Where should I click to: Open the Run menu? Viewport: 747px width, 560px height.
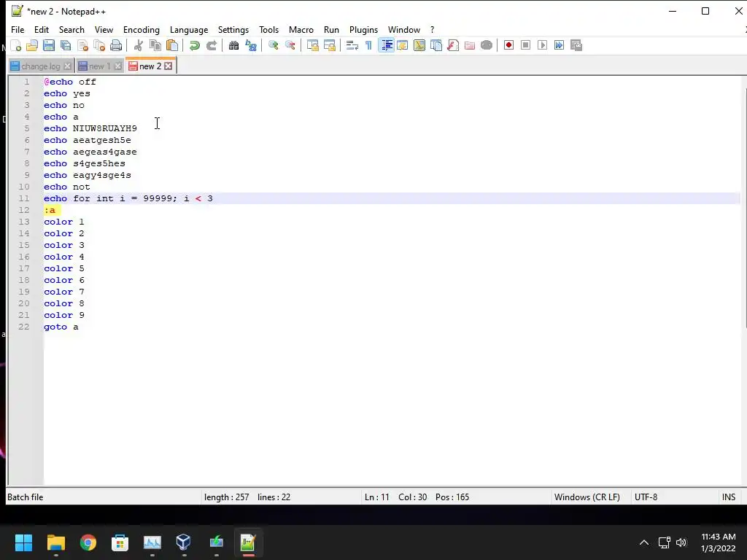[x=332, y=29]
